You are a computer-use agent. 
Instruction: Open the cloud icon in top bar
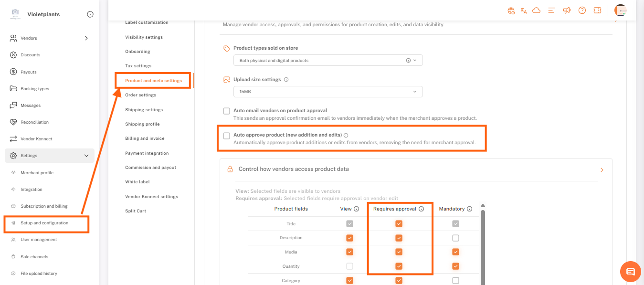pos(536,11)
